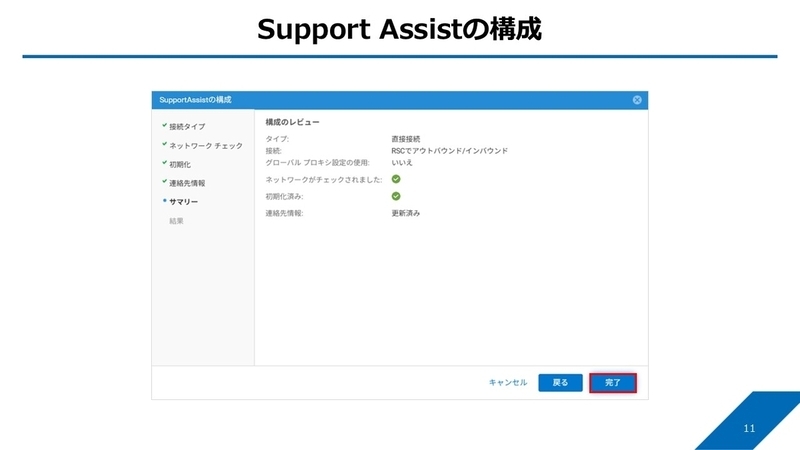This screenshot has width=800, height=450.
Task: Click the checkmark beside ネットワーク チェック step
Action: click(x=164, y=144)
